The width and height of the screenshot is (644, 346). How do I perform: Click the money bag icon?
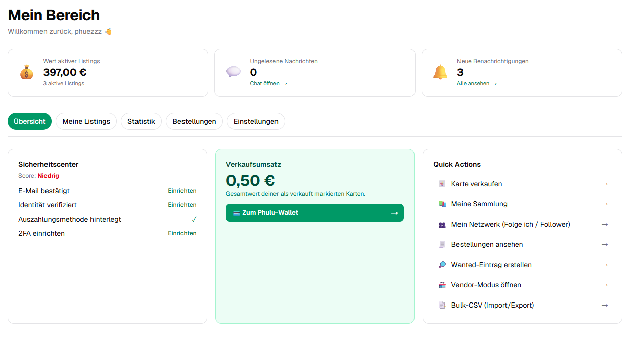tap(26, 72)
